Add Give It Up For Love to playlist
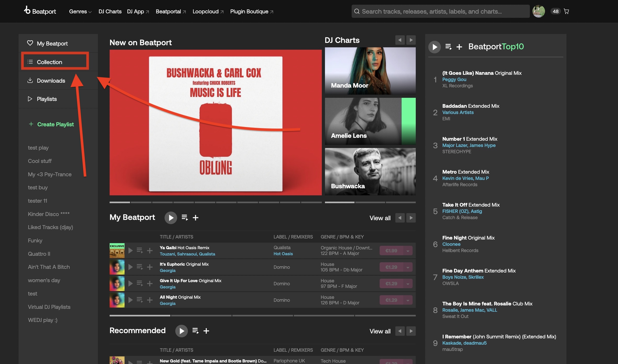Viewport: 618px width, 364px height. click(150, 283)
